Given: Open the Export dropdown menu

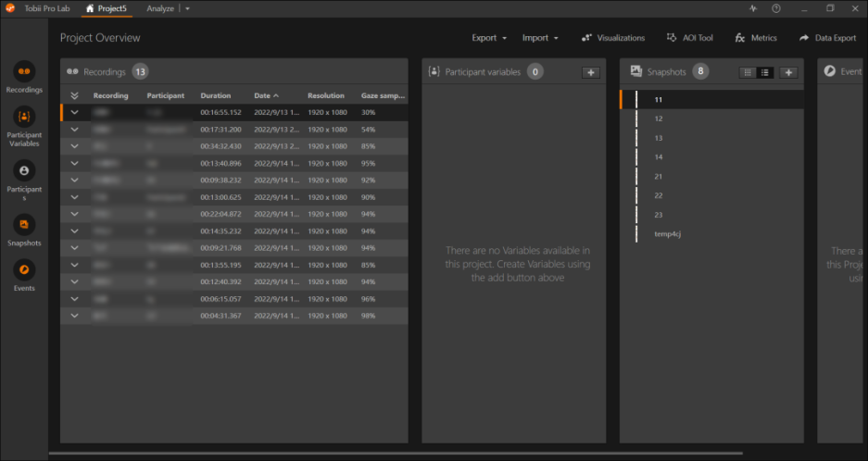Looking at the screenshot, I should tap(489, 38).
